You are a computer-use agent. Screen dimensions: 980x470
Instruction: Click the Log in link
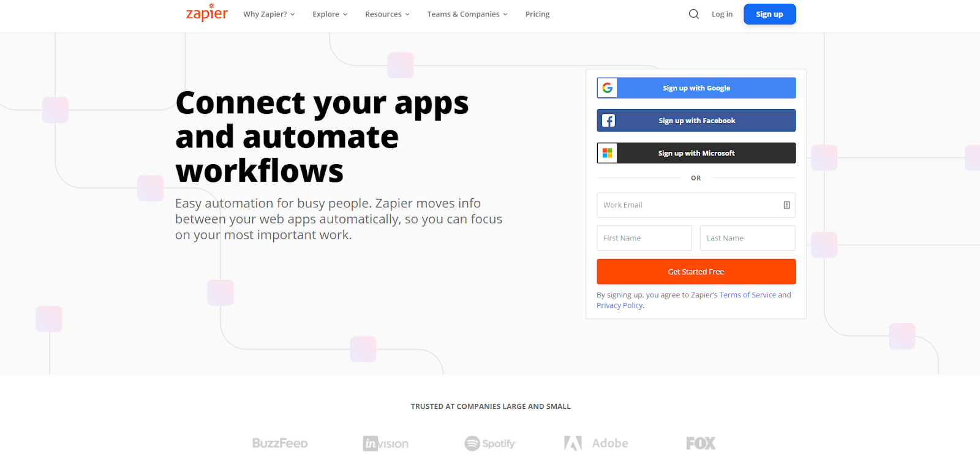coord(722,14)
